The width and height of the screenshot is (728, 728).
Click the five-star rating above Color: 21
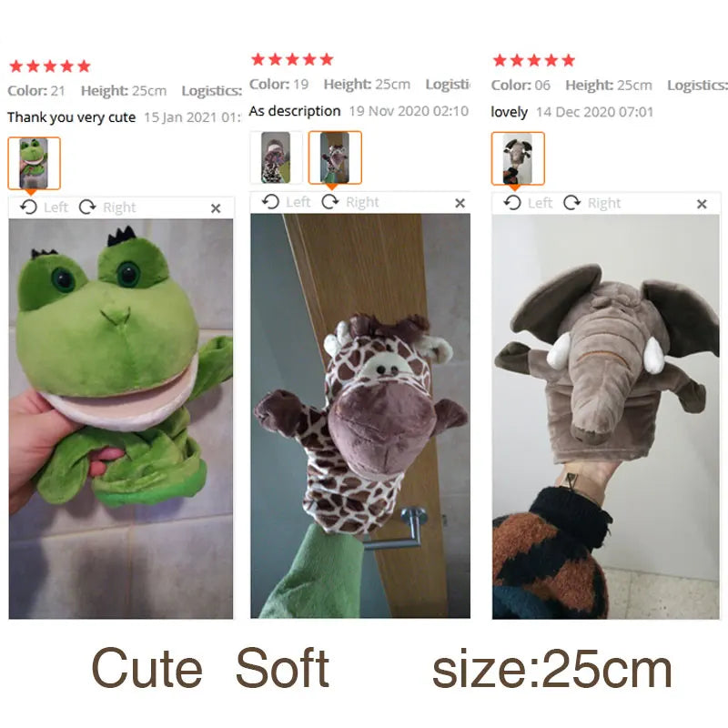[x=50, y=66]
